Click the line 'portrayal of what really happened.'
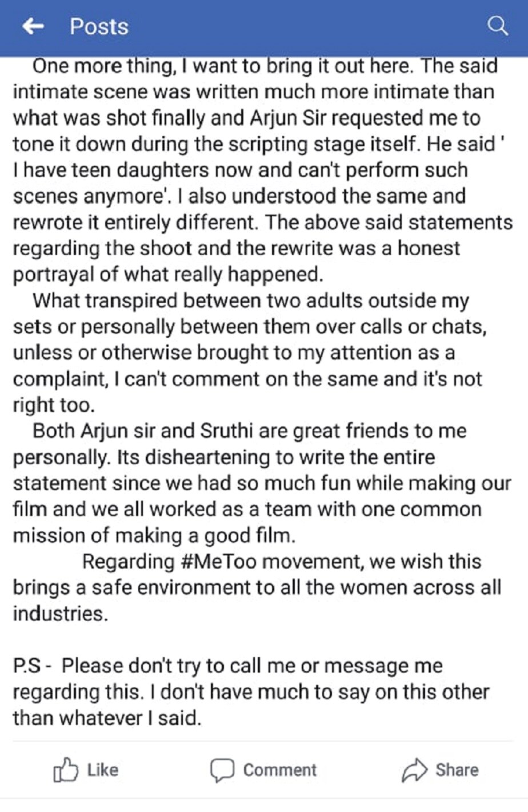528x812 pixels. [168, 274]
